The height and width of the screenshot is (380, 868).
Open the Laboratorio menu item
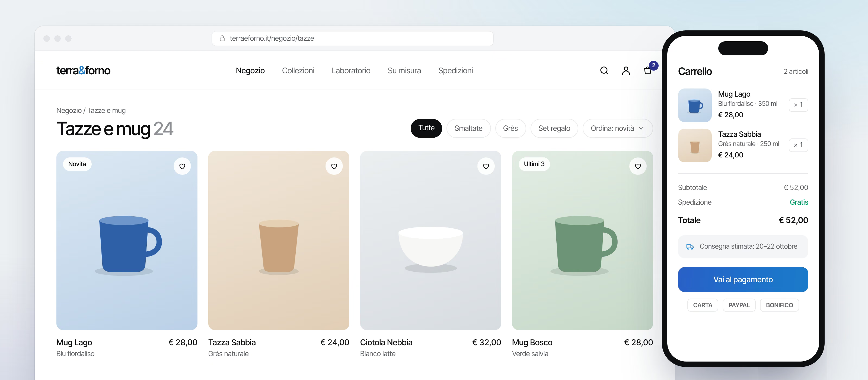[351, 71]
